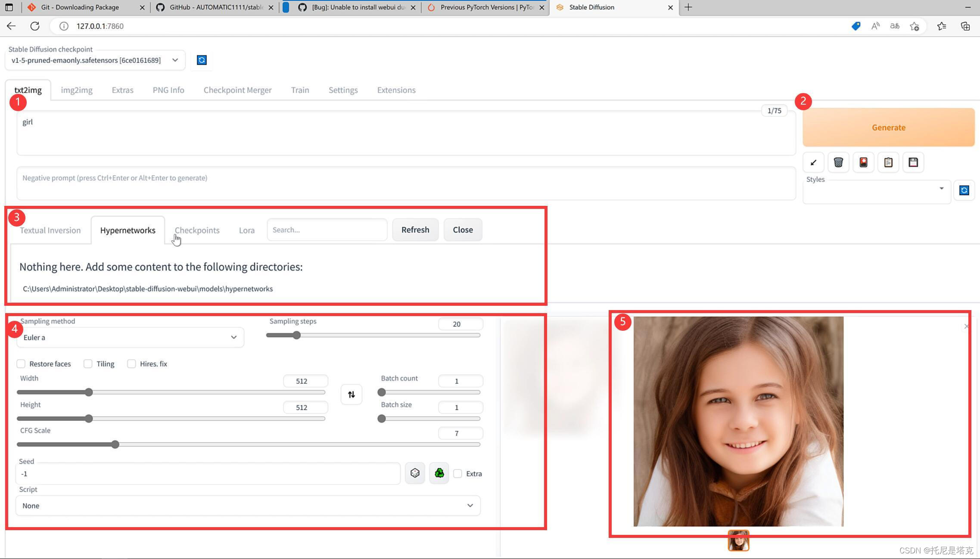Switch to the img2img tab
Viewport: 980px width, 559px height.
point(77,90)
